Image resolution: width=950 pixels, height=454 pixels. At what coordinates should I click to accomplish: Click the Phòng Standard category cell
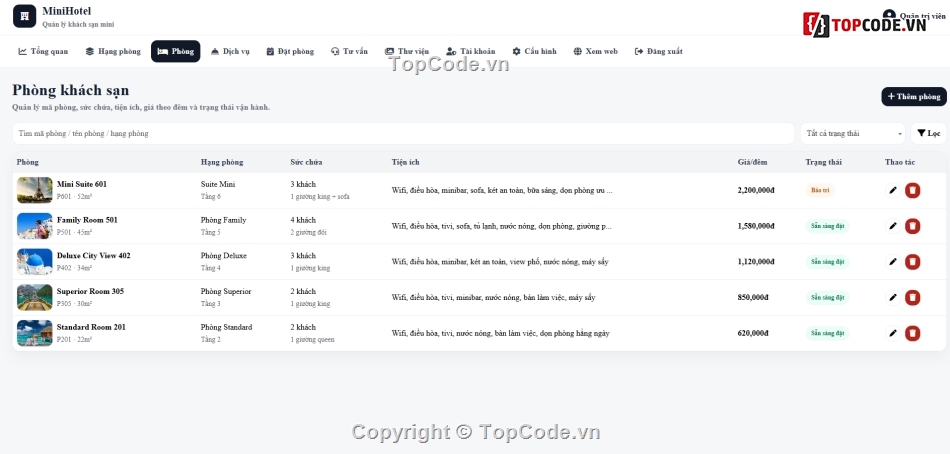point(227,327)
